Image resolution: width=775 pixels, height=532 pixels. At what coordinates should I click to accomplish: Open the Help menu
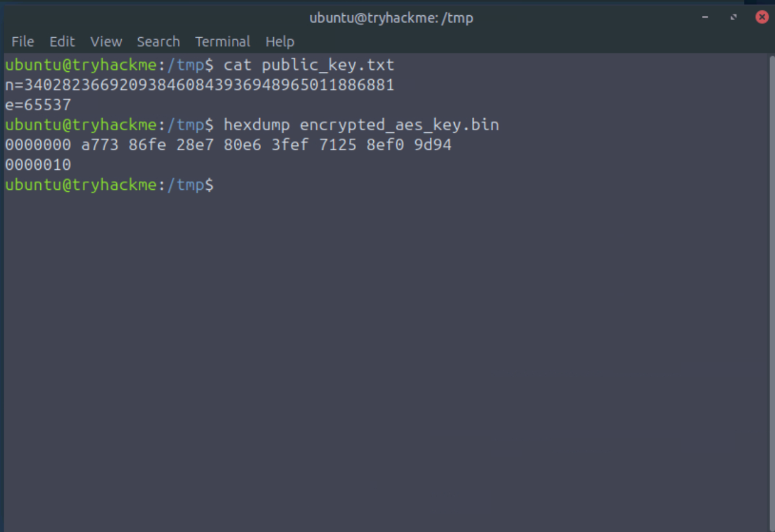point(279,41)
